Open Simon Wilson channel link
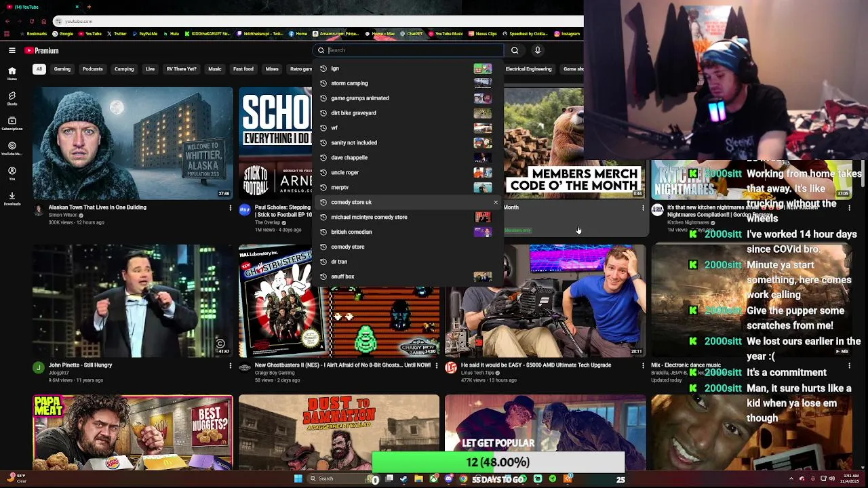Screen dimensions: 868x488 point(63,216)
